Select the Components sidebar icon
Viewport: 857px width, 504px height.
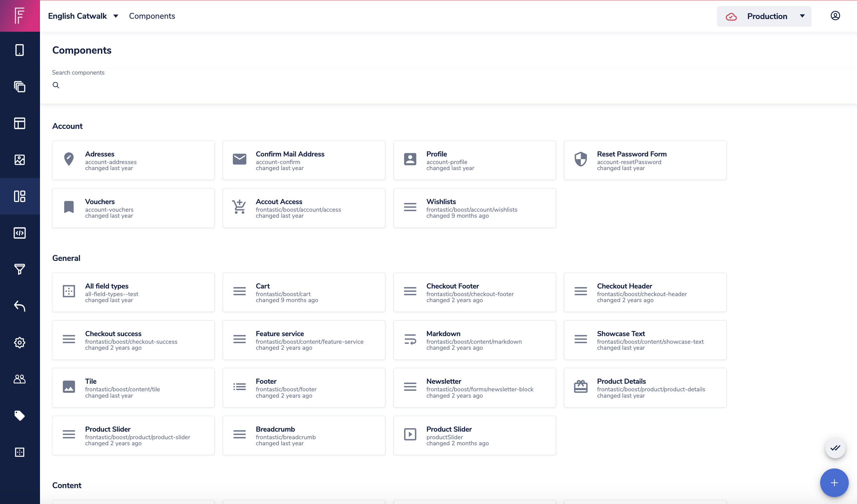(20, 196)
